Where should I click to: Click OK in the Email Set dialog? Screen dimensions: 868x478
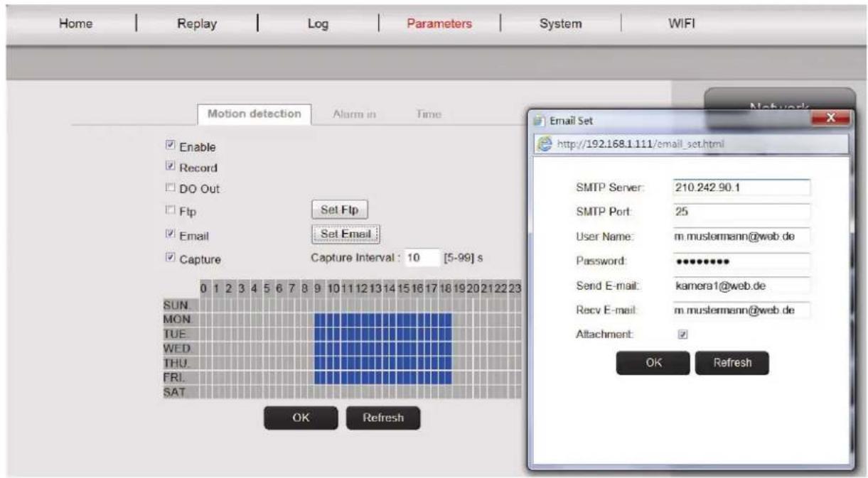653,362
